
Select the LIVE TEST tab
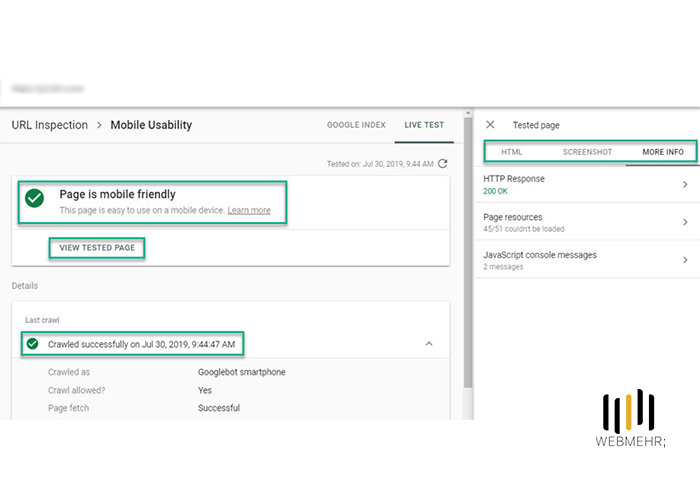424,125
